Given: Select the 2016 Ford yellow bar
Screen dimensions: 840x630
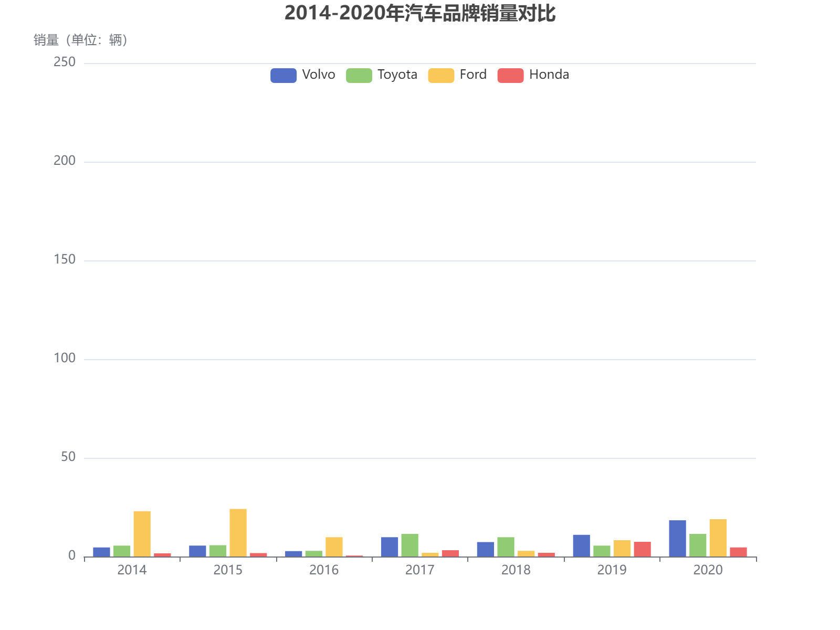Looking at the screenshot, I should (x=334, y=547).
